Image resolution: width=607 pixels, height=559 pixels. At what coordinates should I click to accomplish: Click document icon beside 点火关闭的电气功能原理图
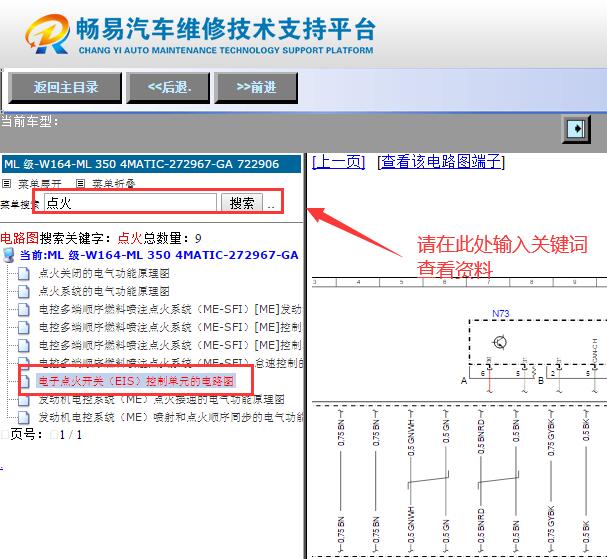[x=24, y=273]
